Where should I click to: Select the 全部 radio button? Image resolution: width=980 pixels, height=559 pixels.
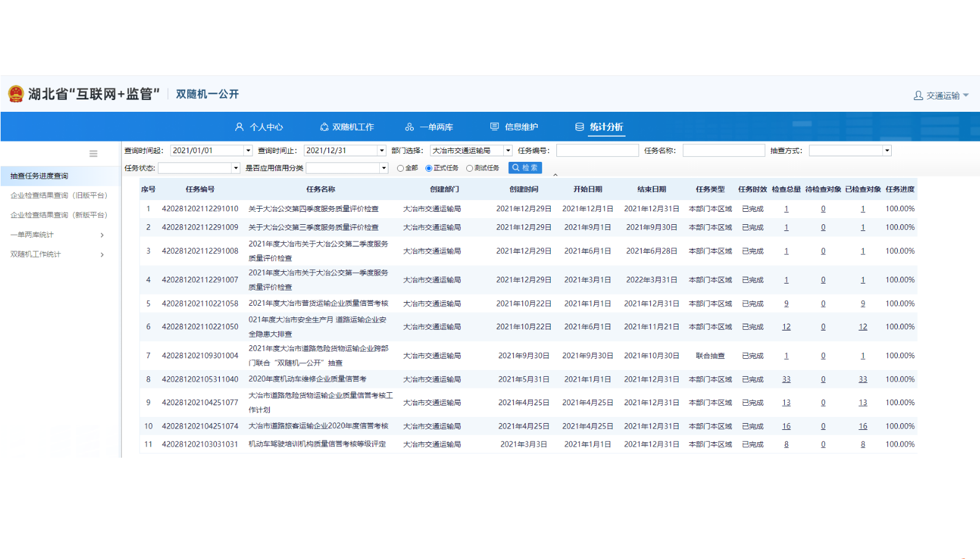[x=400, y=168]
